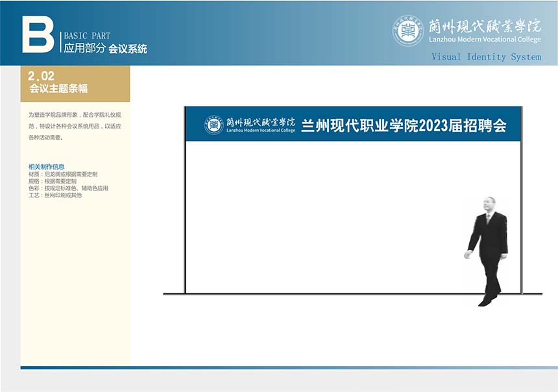Click the calligraphy college name on the banner

260,121
